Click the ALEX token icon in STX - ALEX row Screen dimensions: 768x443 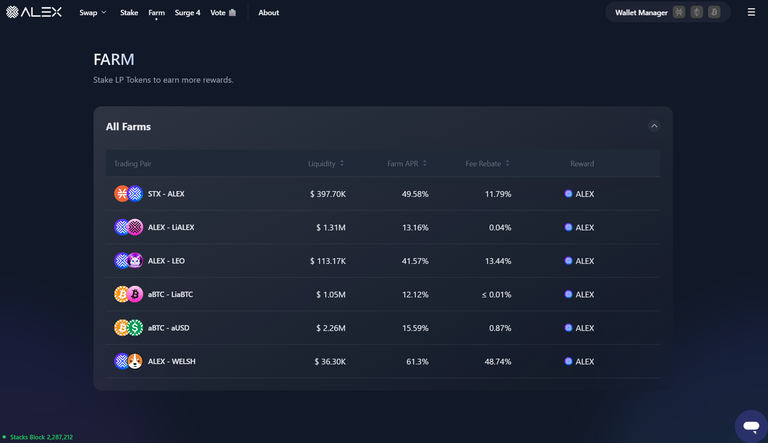point(135,194)
